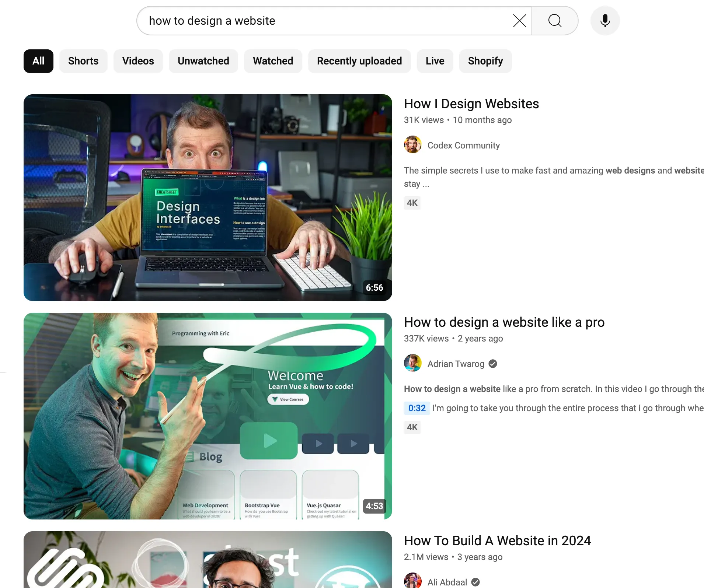Click the '3 years ago' text
Viewport: 704px width, 588px height.
click(480, 557)
